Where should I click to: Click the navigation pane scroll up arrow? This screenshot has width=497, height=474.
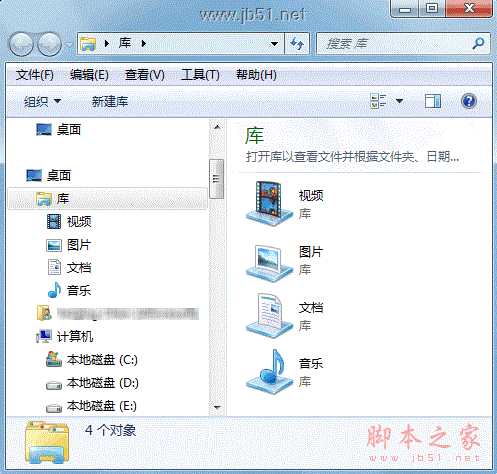pos(217,127)
